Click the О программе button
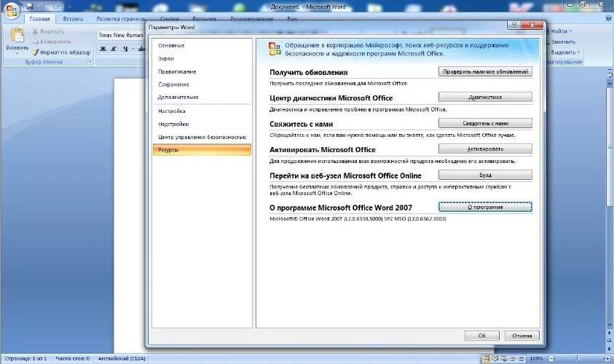This screenshot has height=364, width=614. click(485, 207)
